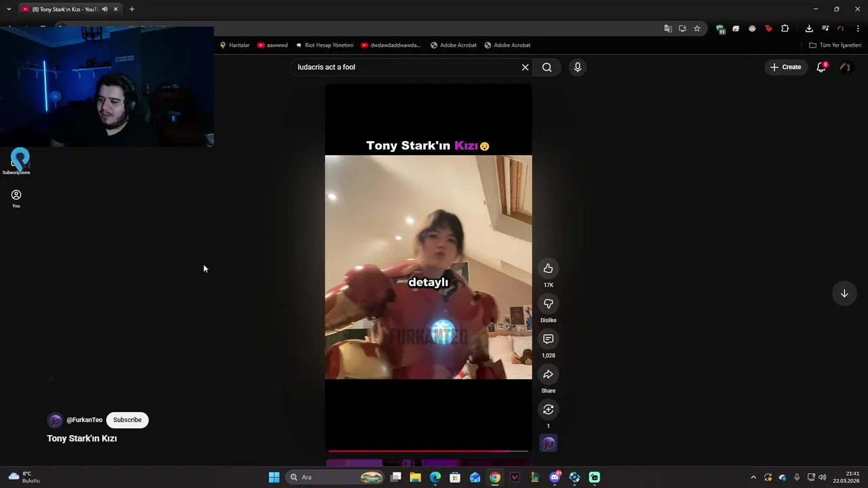Open League of Legends taskbar icon
The image size is (868, 488).
pyautogui.click(x=534, y=477)
